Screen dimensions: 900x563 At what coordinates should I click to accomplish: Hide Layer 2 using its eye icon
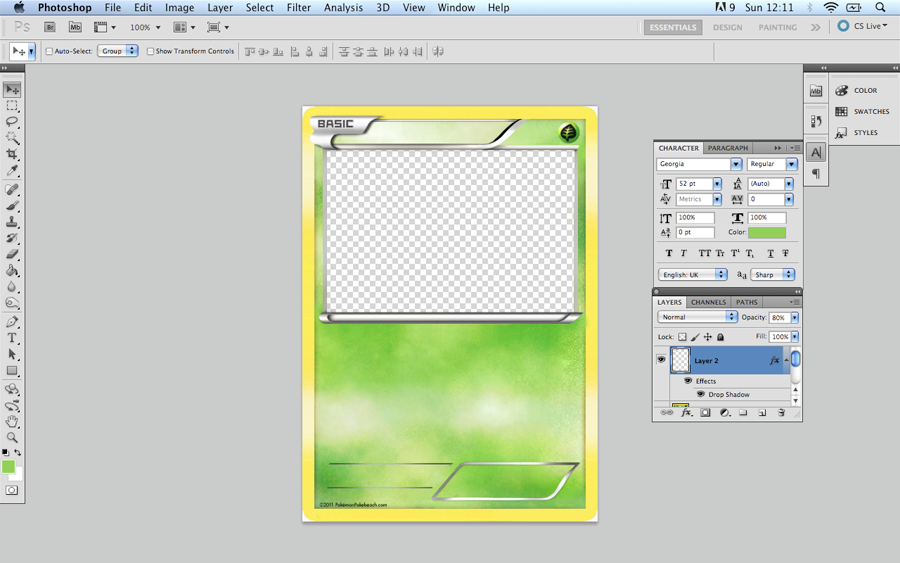[x=661, y=360]
